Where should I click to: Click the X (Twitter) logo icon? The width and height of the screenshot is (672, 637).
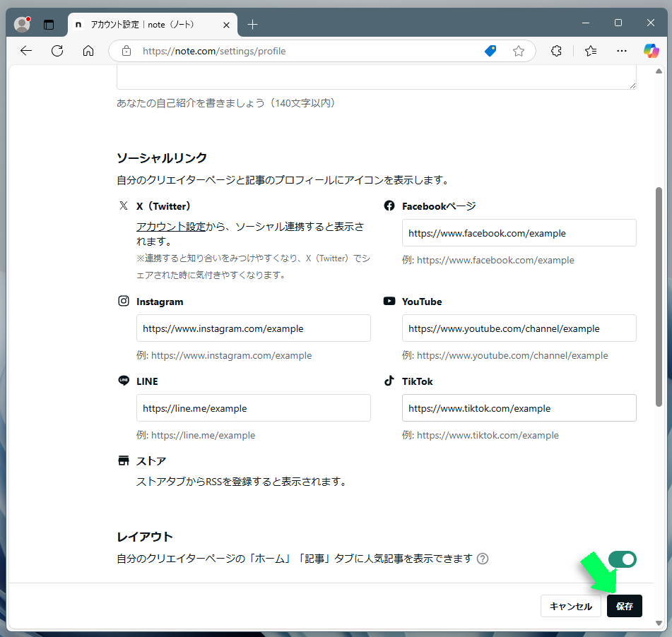(124, 206)
